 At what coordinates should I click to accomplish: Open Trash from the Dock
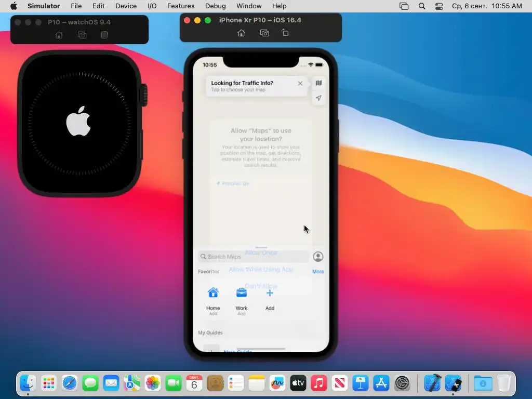click(504, 383)
